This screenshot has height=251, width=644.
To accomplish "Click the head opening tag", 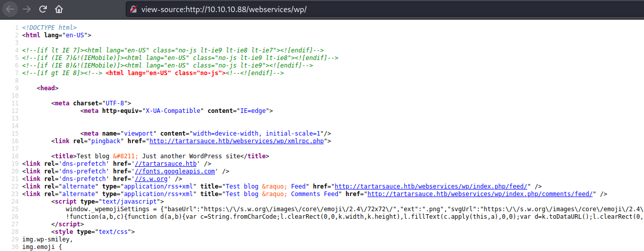I will coord(47,88).
